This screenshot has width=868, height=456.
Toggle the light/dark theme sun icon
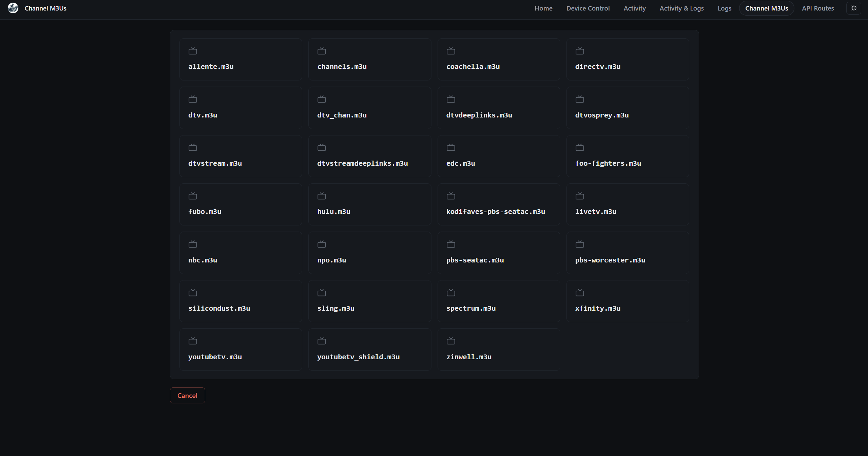click(x=854, y=8)
